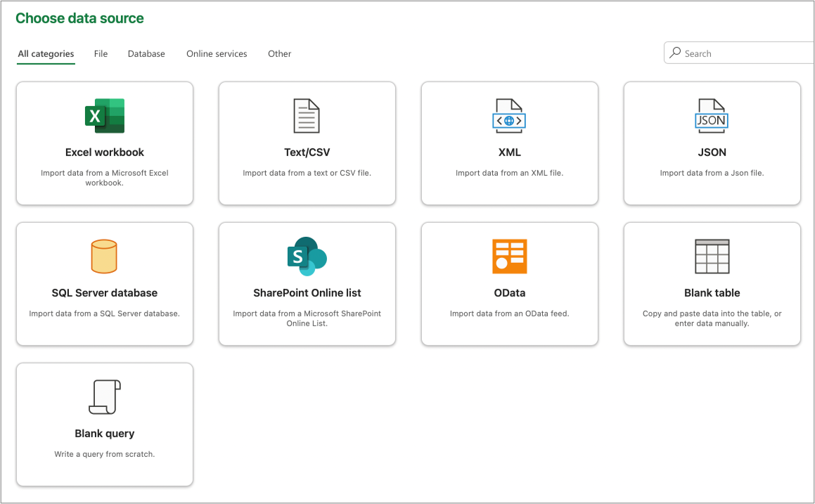The height and width of the screenshot is (504, 815).
Task: Select the Excel workbook data source icon
Action: [104, 115]
